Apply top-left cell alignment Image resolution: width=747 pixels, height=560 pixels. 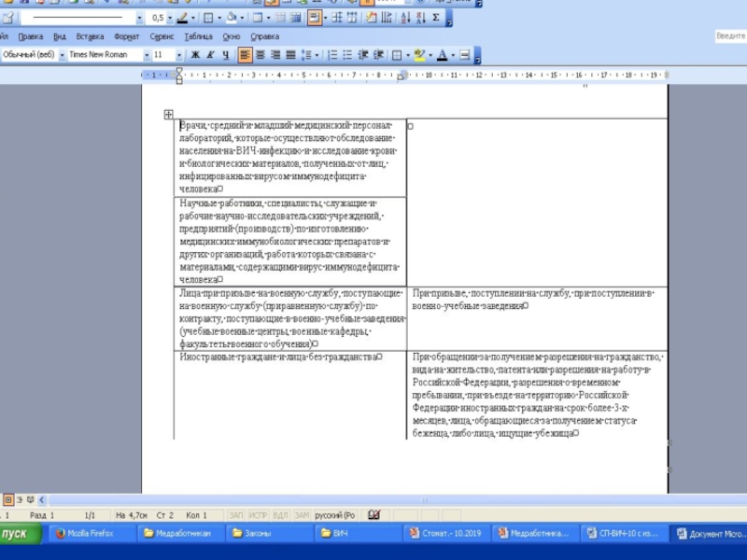coord(314,18)
